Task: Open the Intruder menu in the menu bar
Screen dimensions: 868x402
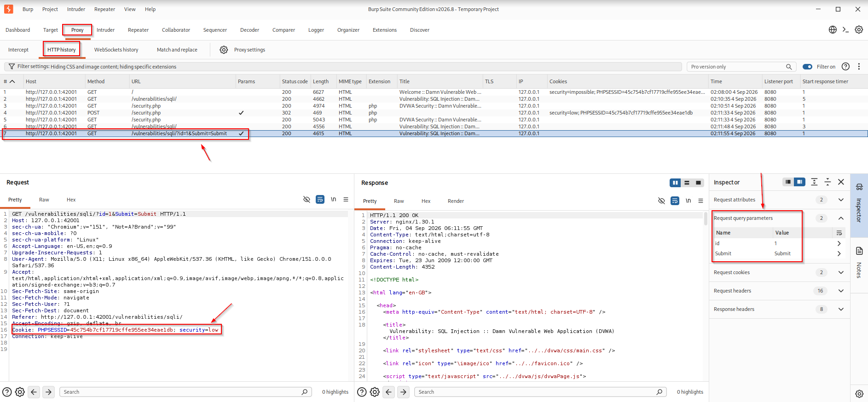Action: tap(76, 9)
